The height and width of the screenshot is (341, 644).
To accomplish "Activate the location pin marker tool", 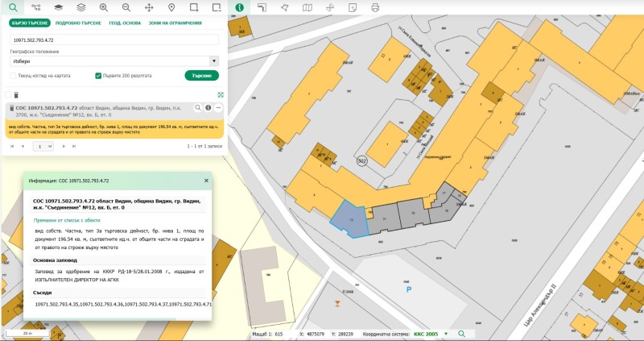I will click(171, 7).
